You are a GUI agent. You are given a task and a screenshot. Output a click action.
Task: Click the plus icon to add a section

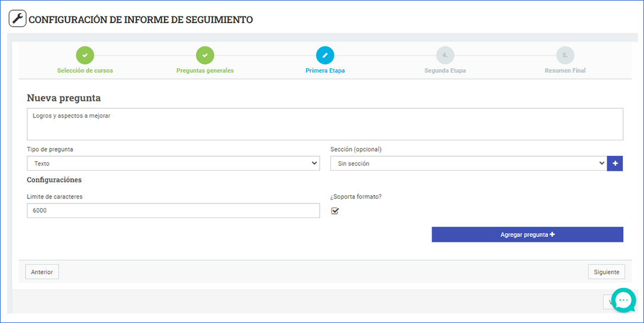click(615, 164)
